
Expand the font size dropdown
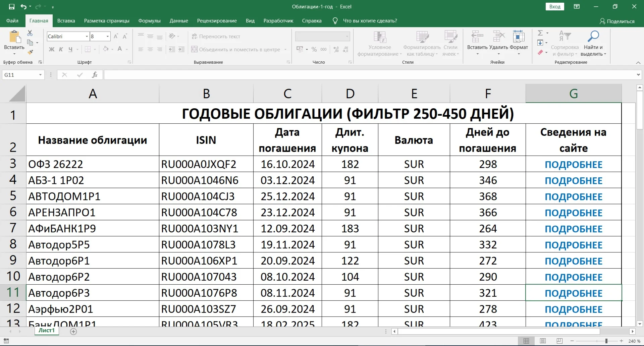107,36
